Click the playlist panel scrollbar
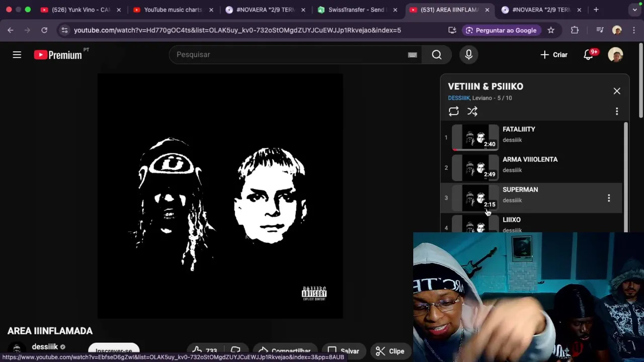This screenshot has height=362, width=644. (x=626, y=177)
